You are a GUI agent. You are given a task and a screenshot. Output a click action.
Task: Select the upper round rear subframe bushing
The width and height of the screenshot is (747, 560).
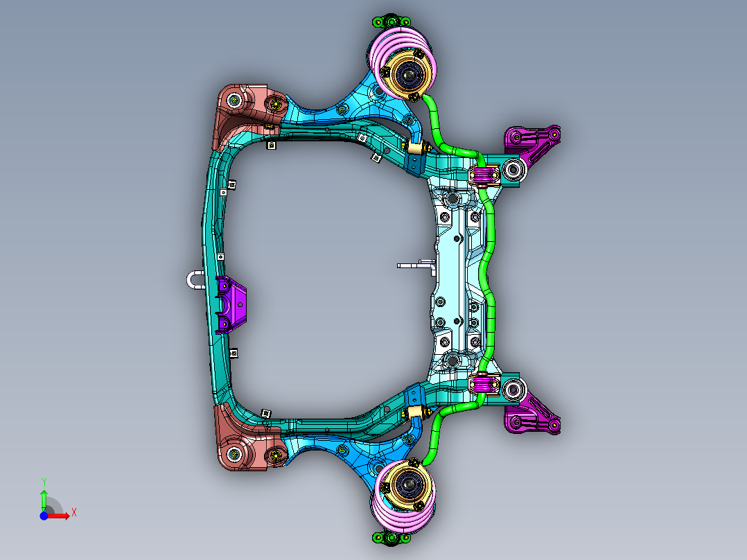513,170
